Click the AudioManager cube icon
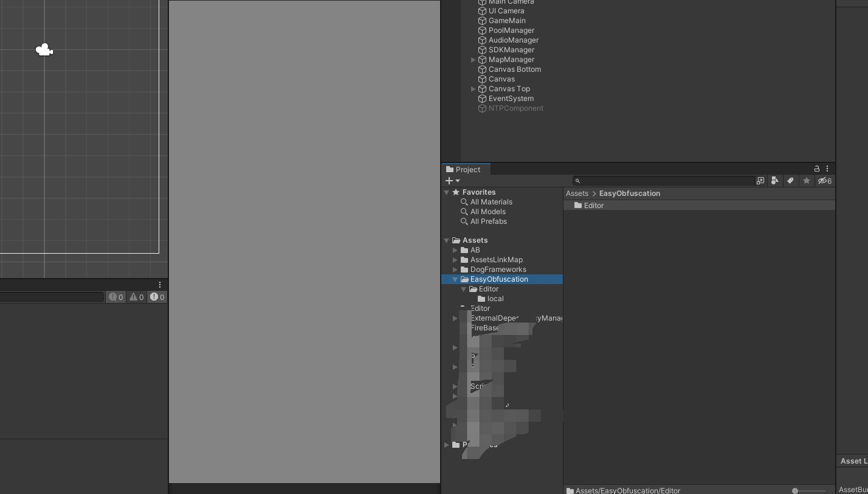868x494 pixels. click(482, 40)
